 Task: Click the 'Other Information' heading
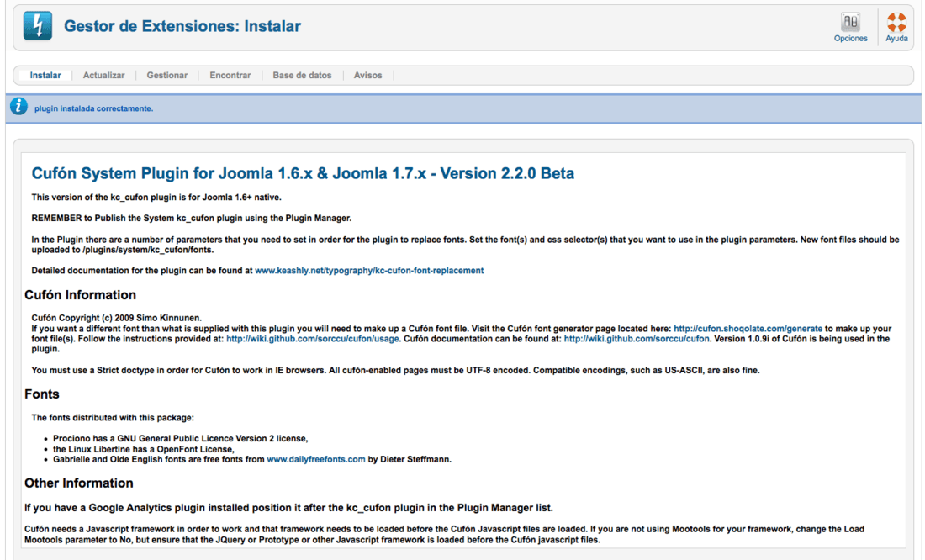pyautogui.click(x=78, y=483)
